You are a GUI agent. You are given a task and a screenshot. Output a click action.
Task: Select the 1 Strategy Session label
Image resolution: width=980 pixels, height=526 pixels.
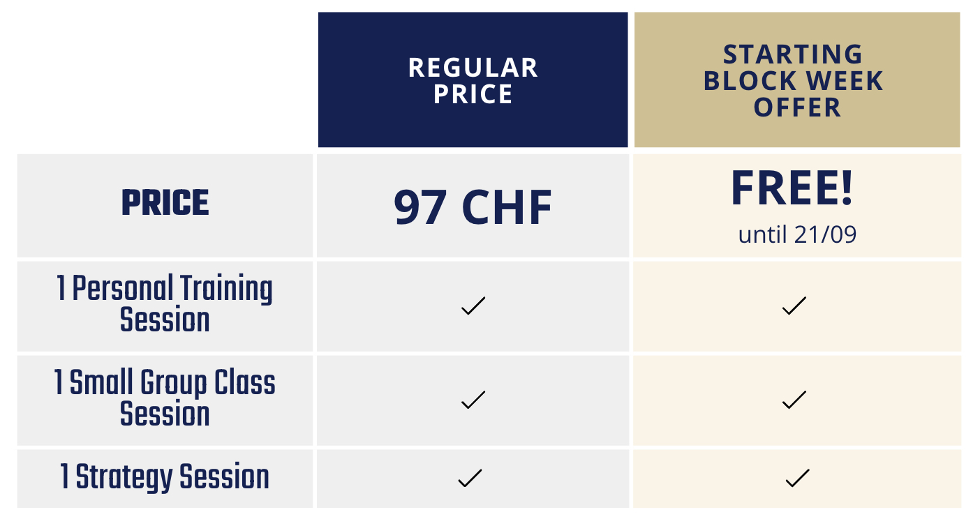pyautogui.click(x=165, y=477)
